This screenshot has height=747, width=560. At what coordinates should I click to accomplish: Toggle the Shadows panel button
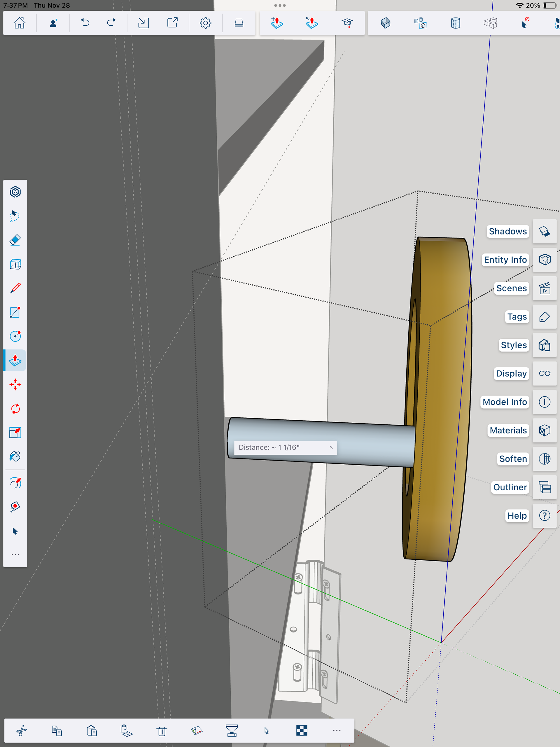click(x=545, y=231)
